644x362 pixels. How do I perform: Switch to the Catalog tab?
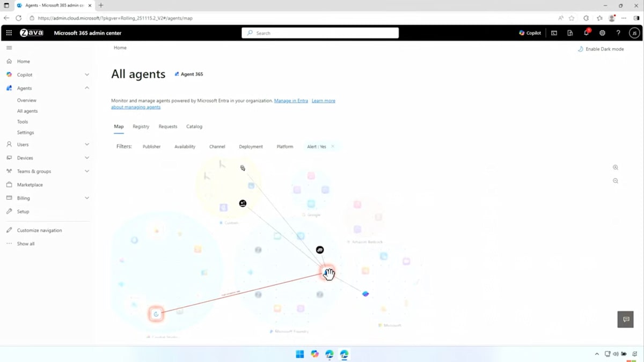coord(194,127)
